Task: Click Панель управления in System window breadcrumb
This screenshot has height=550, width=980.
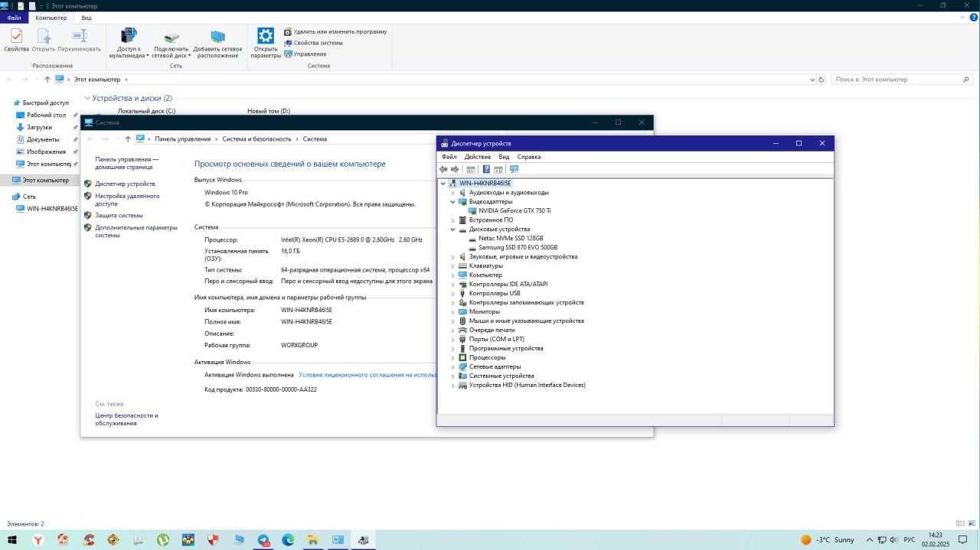Action: coord(182,139)
